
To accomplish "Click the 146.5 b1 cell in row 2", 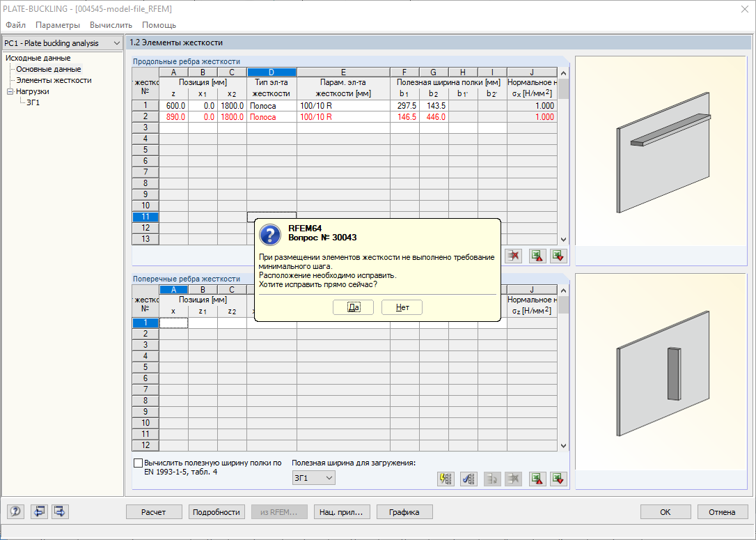I will coord(404,117).
